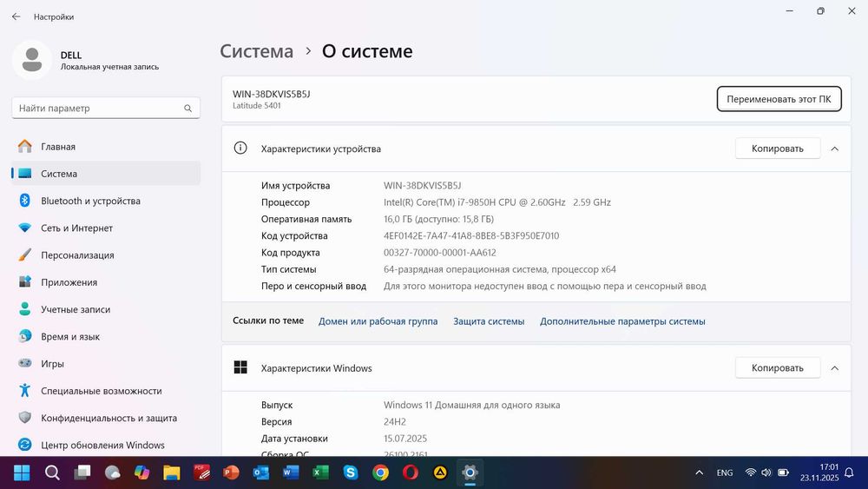
Task: Click Переименовать этот ПК button
Action: tap(779, 99)
